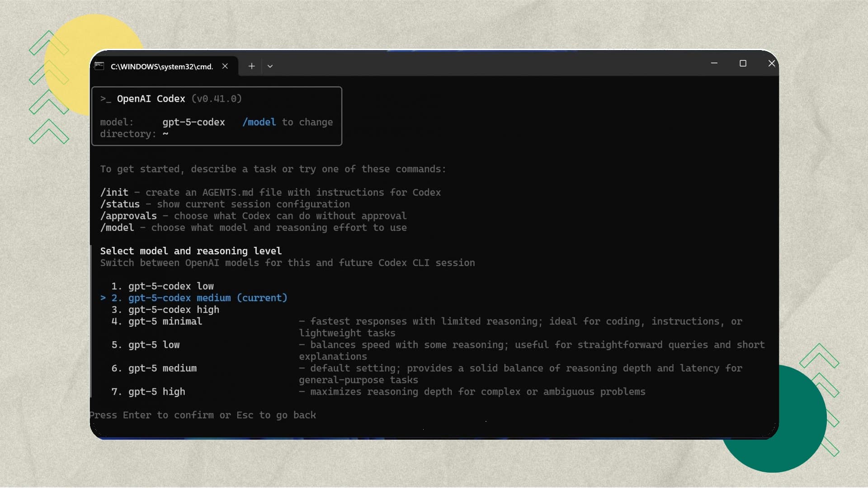The image size is (868, 488).
Task: Select the cmd.exe terminal tab
Action: pos(161,66)
